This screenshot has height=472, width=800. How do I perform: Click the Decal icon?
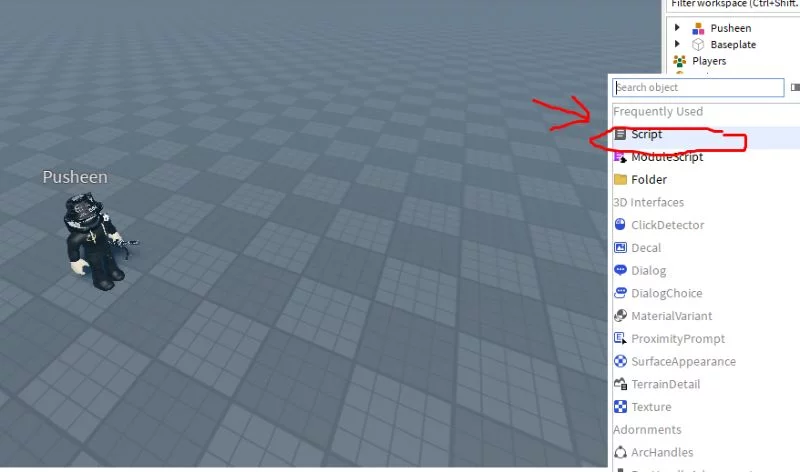tap(621, 248)
